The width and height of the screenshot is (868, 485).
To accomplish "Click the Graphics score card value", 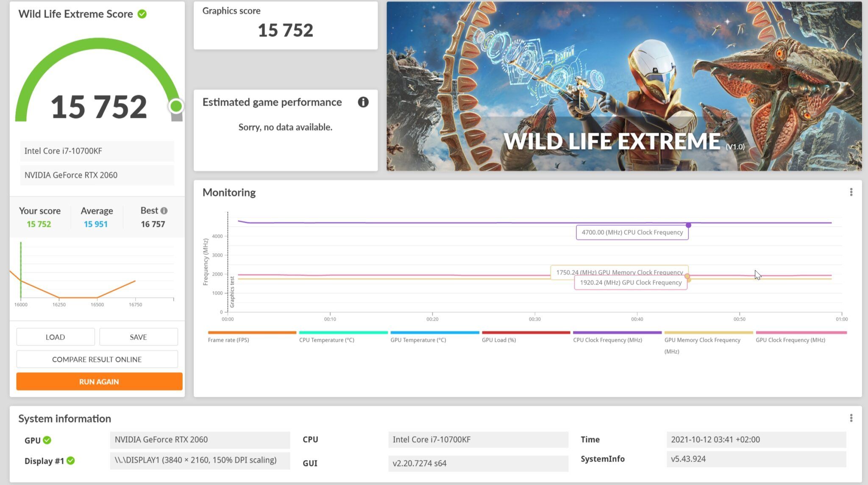I will coord(286,30).
